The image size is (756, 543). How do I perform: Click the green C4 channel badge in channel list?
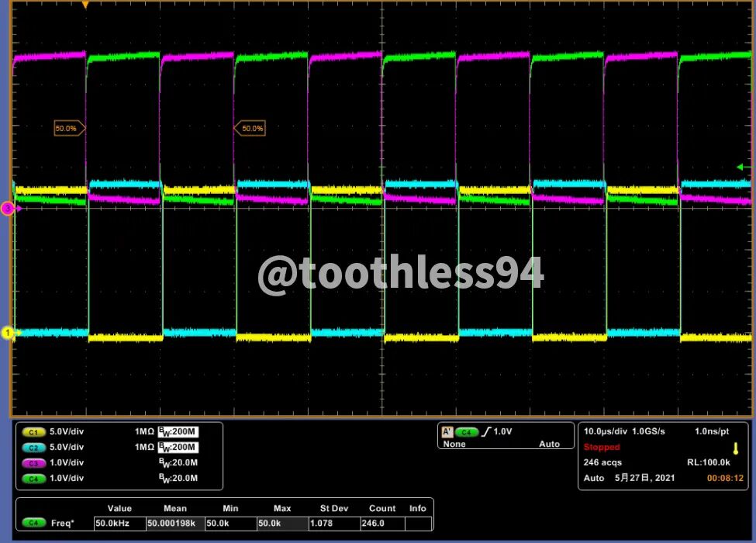point(33,479)
